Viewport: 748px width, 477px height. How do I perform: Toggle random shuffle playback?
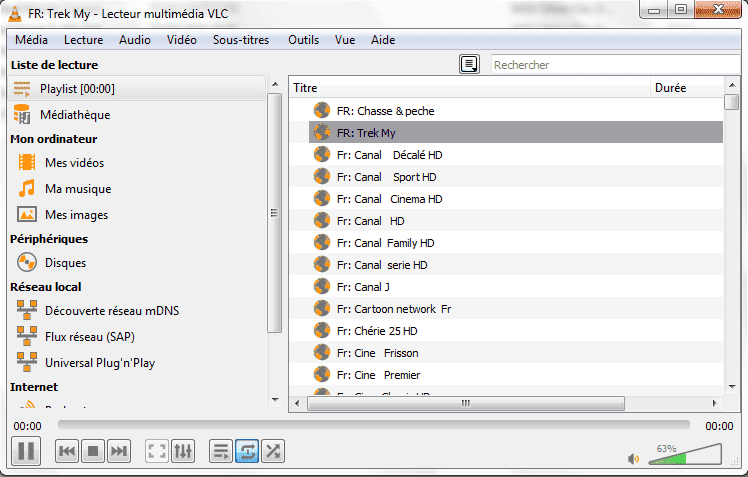pyautogui.click(x=273, y=451)
